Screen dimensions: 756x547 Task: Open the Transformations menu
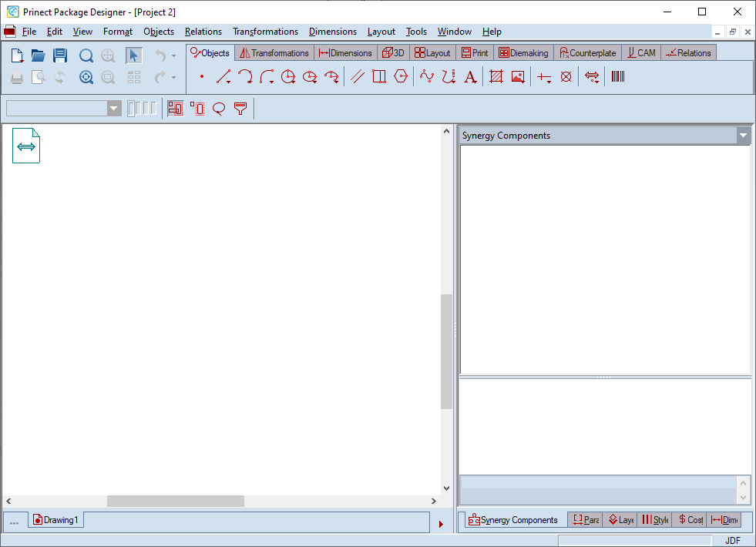(266, 32)
